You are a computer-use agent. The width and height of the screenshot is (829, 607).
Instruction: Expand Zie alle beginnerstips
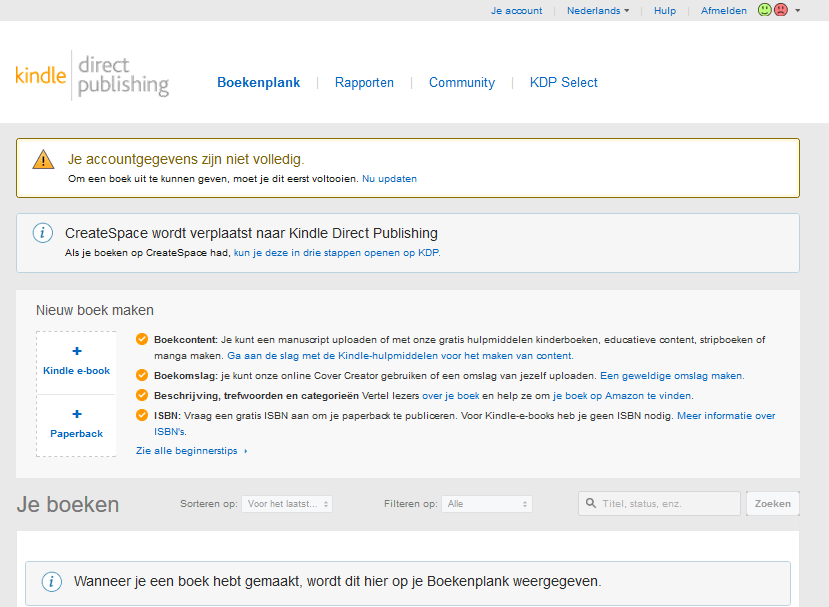pos(191,450)
